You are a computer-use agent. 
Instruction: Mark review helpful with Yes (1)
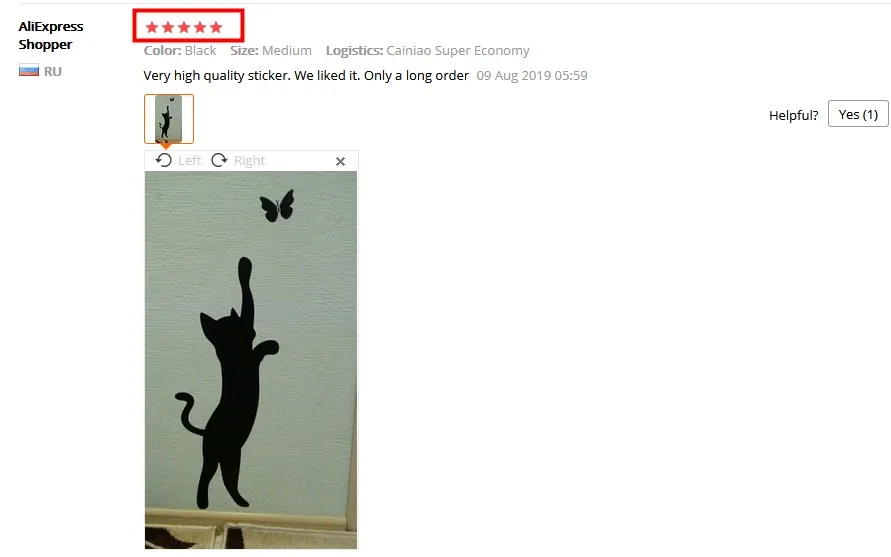click(x=858, y=114)
